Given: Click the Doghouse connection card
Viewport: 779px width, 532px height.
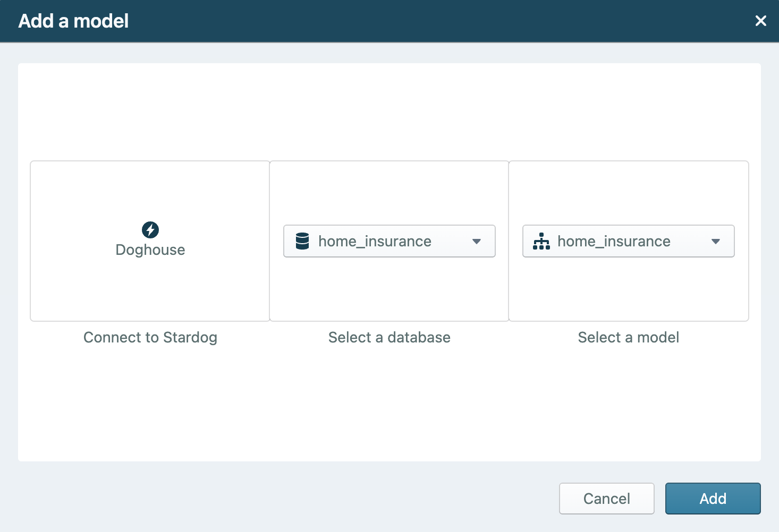Looking at the screenshot, I should (150, 287).
